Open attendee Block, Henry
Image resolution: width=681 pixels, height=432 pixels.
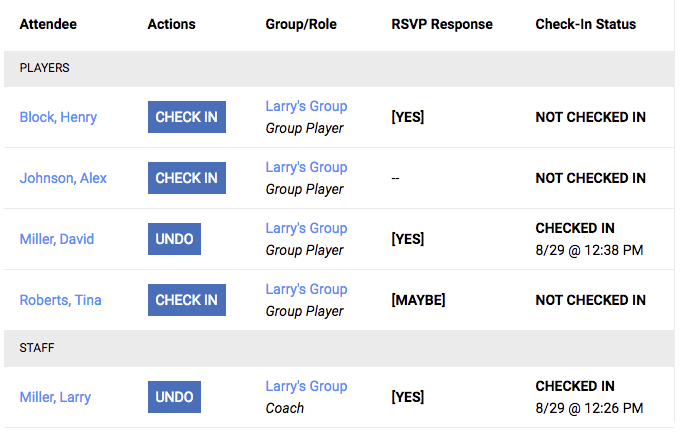coord(58,117)
